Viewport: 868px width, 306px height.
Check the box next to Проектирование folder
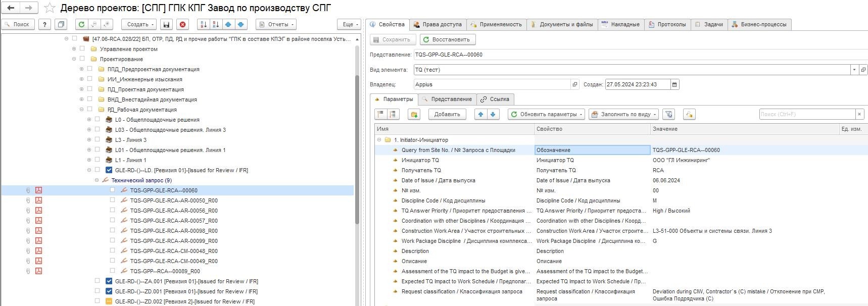click(82, 59)
